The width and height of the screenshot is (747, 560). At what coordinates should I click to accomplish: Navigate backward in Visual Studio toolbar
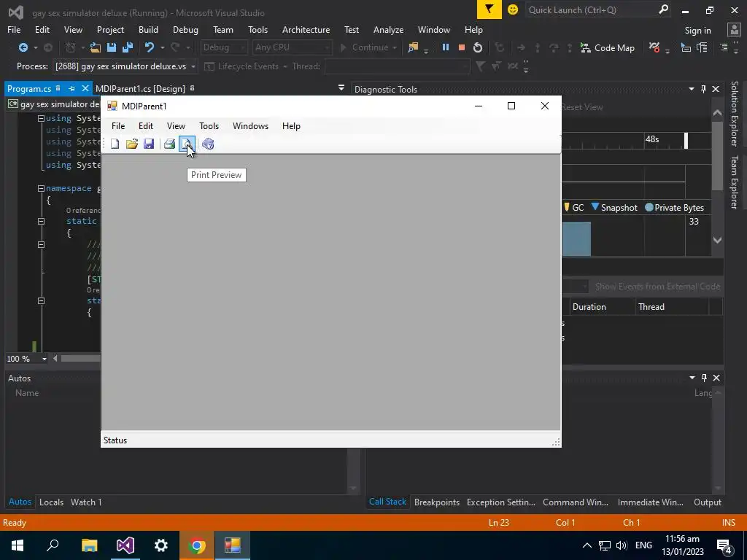pos(23,47)
